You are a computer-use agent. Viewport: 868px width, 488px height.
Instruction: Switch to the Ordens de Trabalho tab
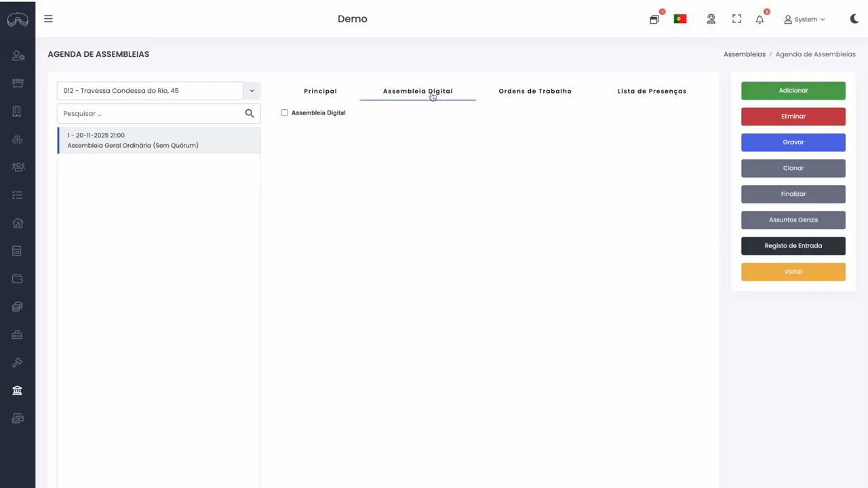pyautogui.click(x=535, y=91)
